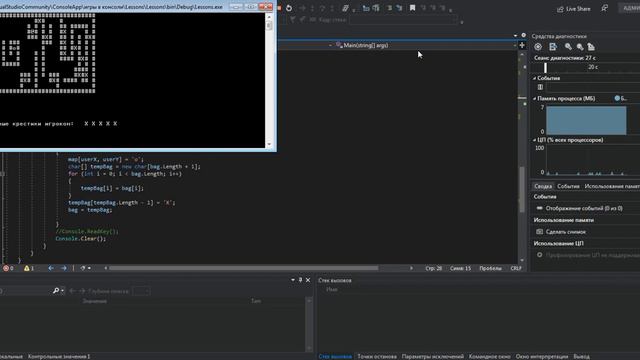The width and height of the screenshot is (640, 360).
Task: Zoom out on the diagnostics timeline
Action: click(x=580, y=47)
